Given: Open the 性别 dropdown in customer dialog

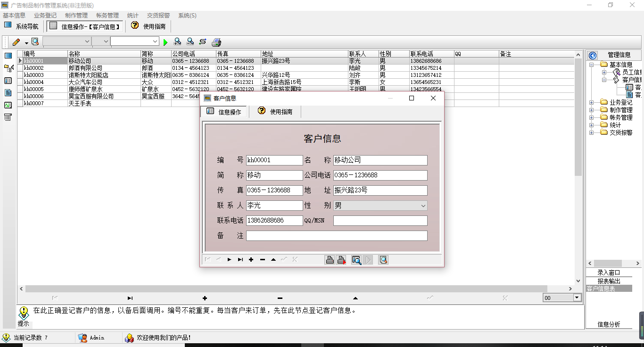Looking at the screenshot, I should (380, 206).
